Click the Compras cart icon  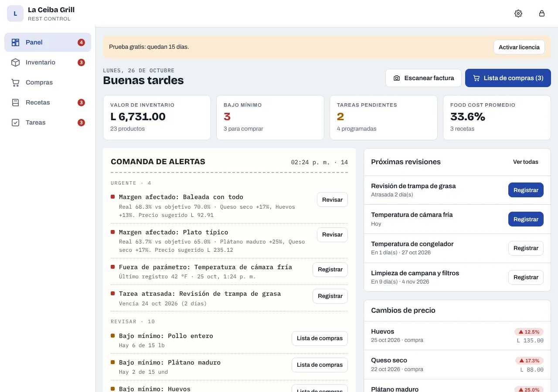click(15, 82)
